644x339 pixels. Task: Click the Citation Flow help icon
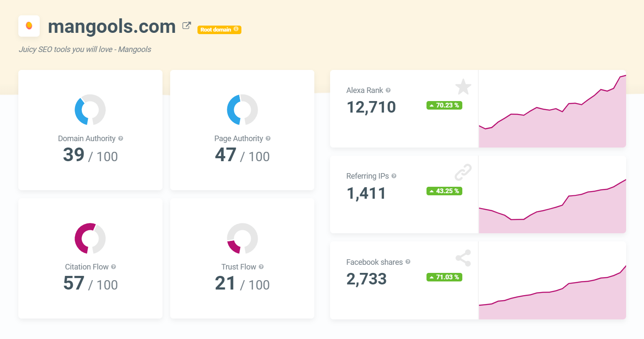(113, 267)
